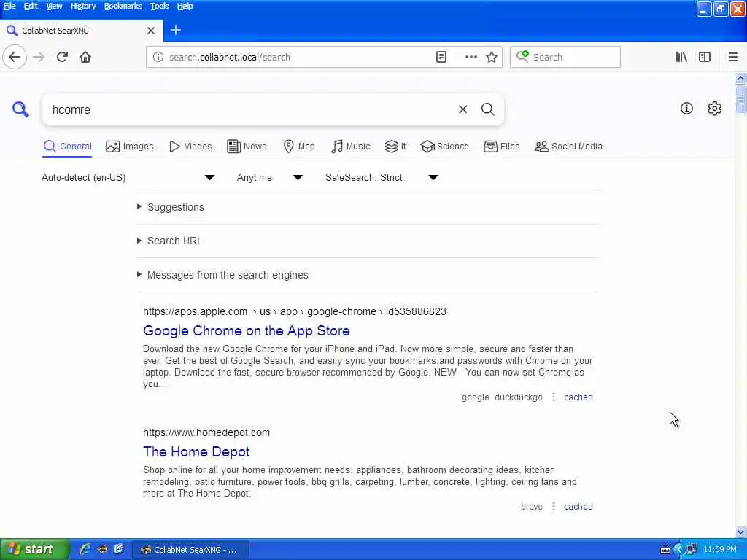The image size is (747, 560).
Task: Open the Help menu
Action: click(x=185, y=6)
